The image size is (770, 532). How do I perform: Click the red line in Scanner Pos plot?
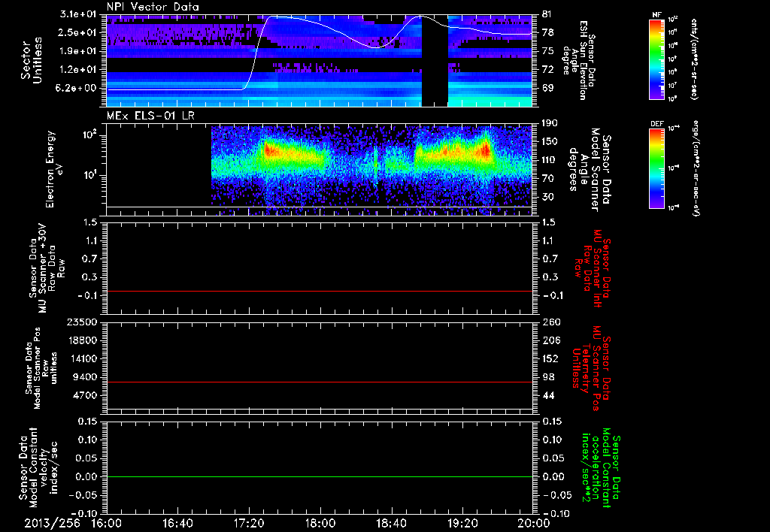click(x=320, y=382)
